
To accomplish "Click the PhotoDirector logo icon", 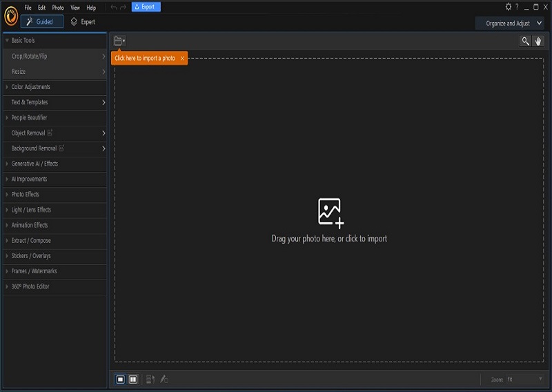I will pos(11,17).
